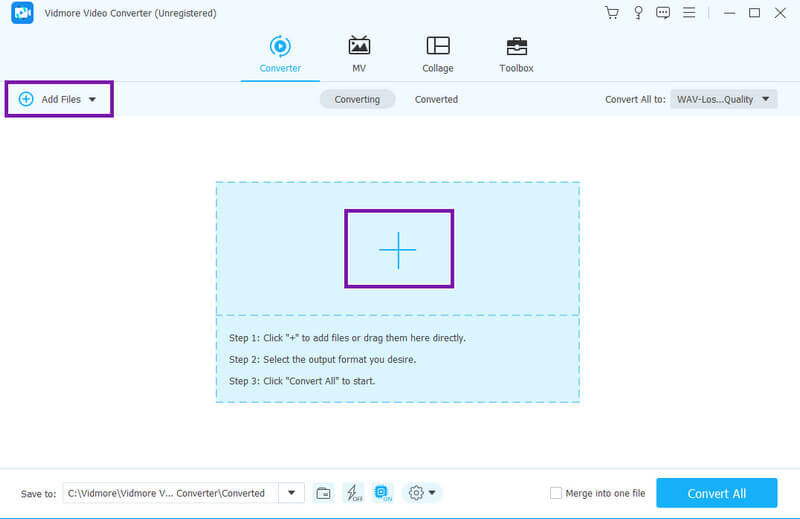
Task: Expand the Save to path dropdown
Action: point(291,493)
